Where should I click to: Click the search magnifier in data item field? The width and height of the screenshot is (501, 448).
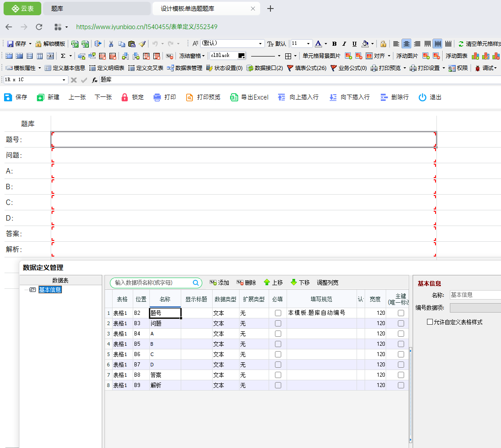[196, 283]
